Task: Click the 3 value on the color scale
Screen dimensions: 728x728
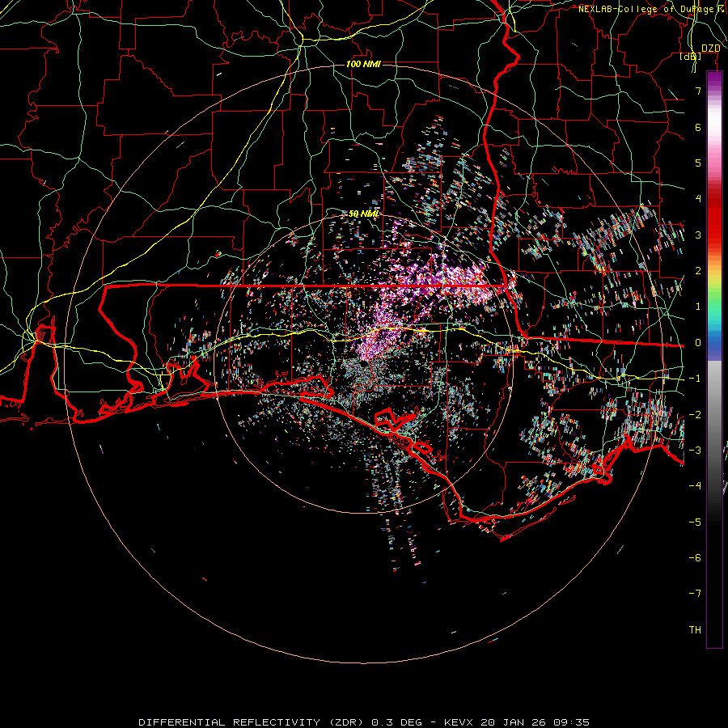Action: coord(698,235)
